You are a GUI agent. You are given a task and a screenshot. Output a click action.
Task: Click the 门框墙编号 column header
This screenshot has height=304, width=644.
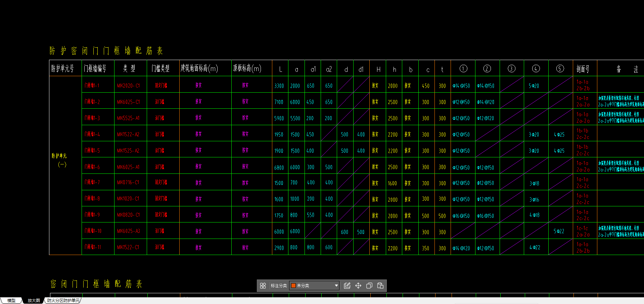pos(95,69)
